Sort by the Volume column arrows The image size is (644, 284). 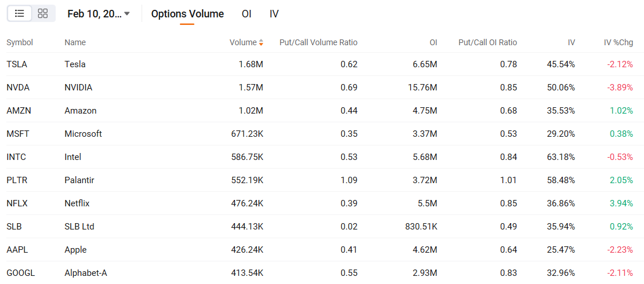[261, 43]
